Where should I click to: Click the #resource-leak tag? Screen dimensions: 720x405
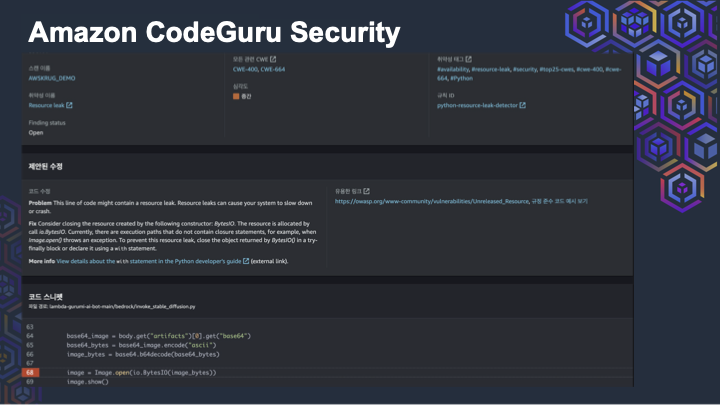[491, 69]
